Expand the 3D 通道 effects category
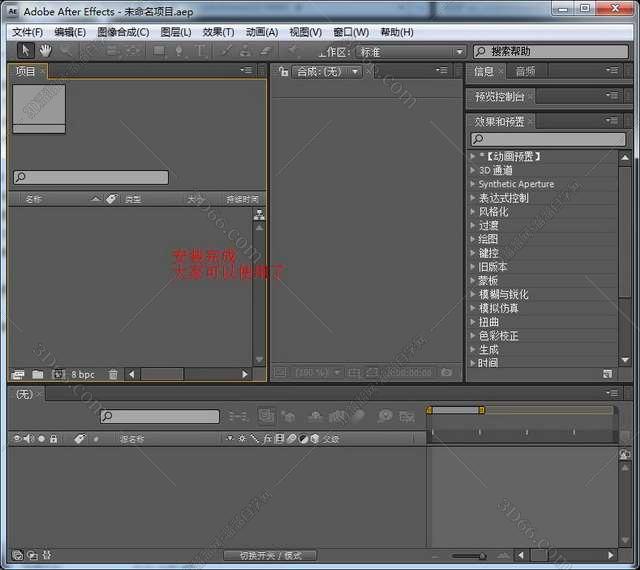640x570 pixels. click(473, 170)
